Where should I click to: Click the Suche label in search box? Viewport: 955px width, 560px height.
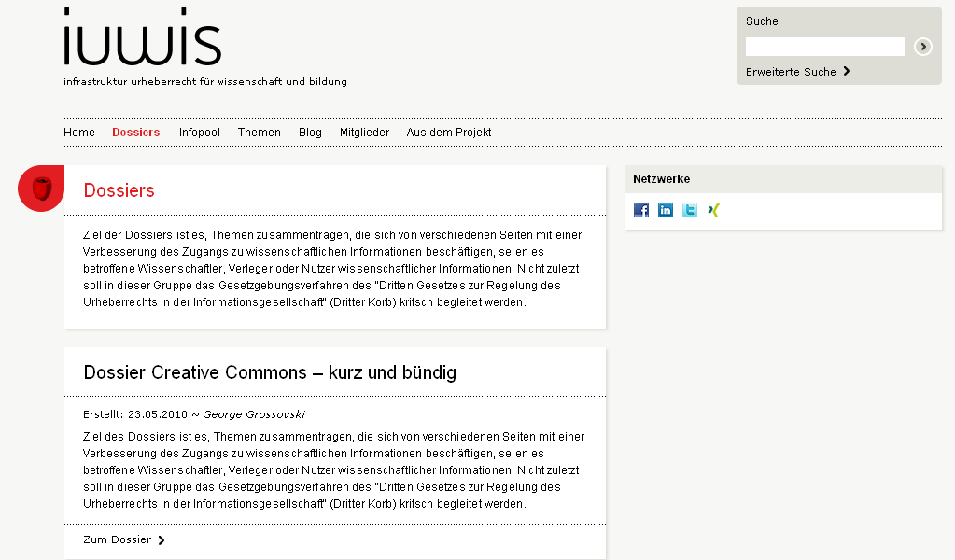(762, 21)
